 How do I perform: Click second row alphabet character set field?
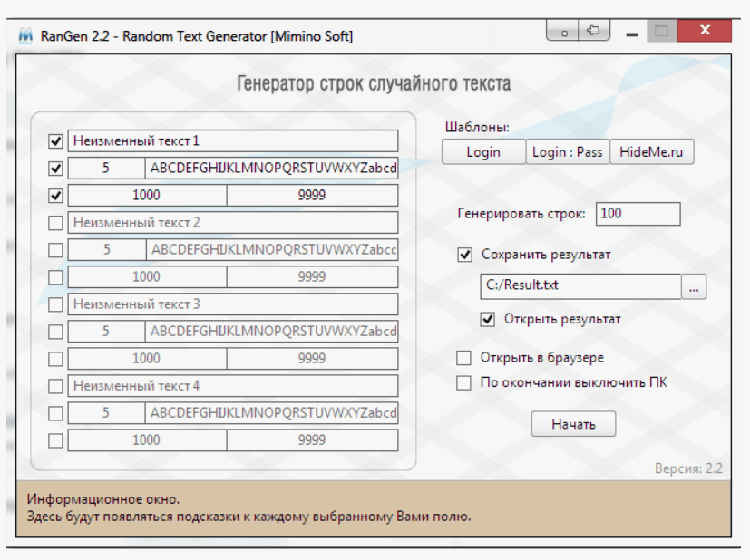(x=272, y=249)
